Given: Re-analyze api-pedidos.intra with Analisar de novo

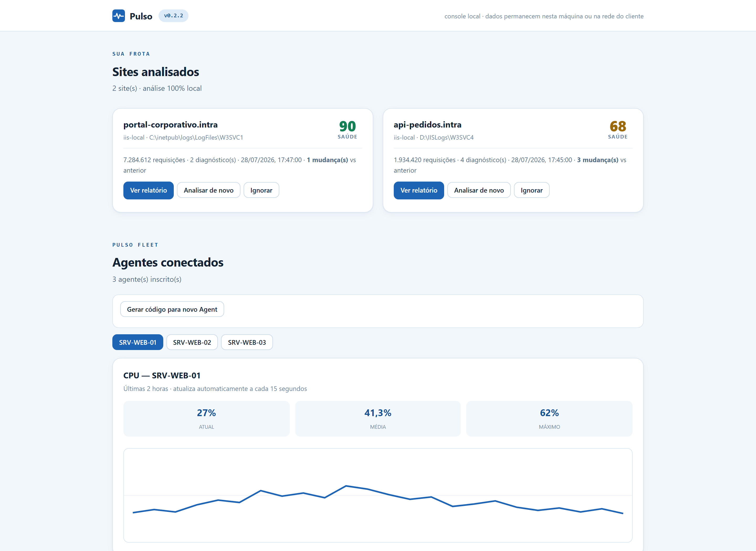Looking at the screenshot, I should [x=479, y=190].
